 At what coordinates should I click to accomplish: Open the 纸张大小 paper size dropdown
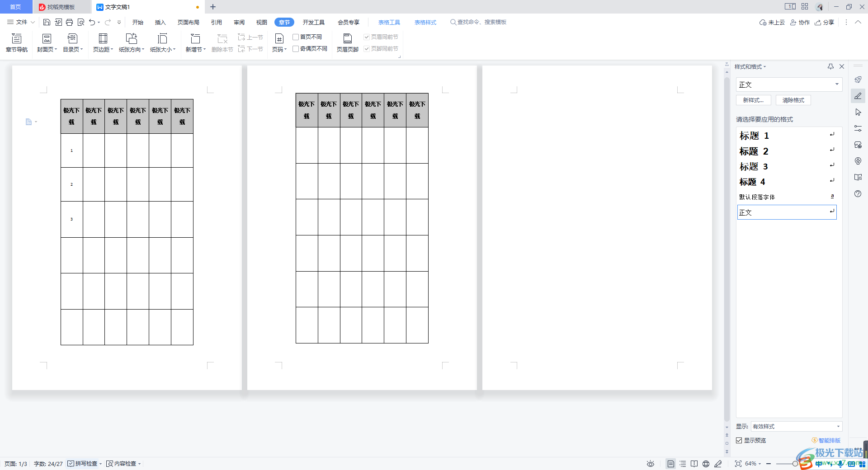[163, 43]
